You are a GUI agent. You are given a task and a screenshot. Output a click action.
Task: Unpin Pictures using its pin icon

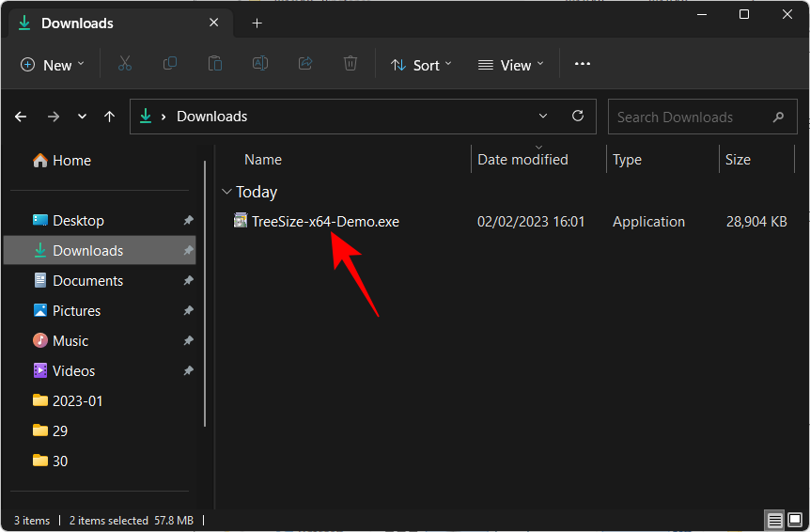(x=188, y=310)
